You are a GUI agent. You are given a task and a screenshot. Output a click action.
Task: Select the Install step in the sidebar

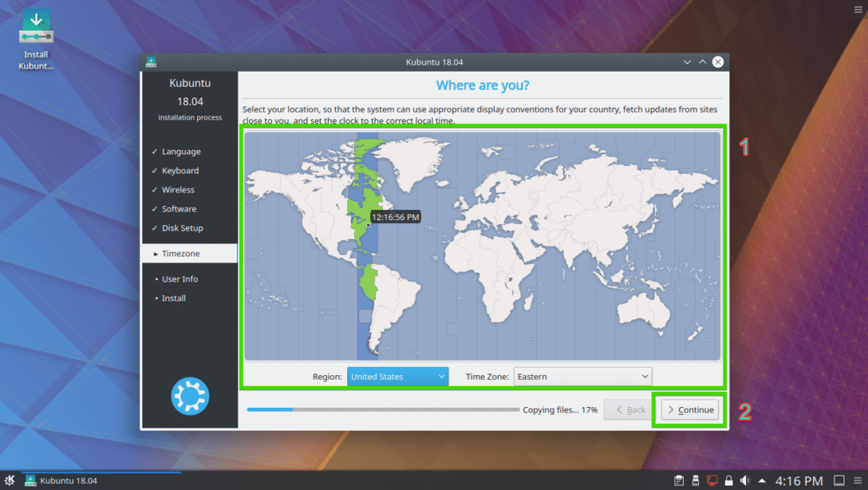point(174,298)
